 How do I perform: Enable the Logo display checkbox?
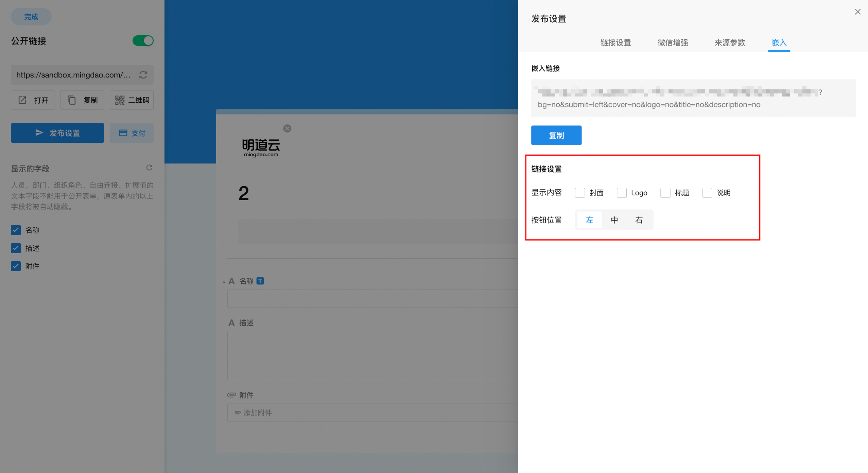[622, 193]
